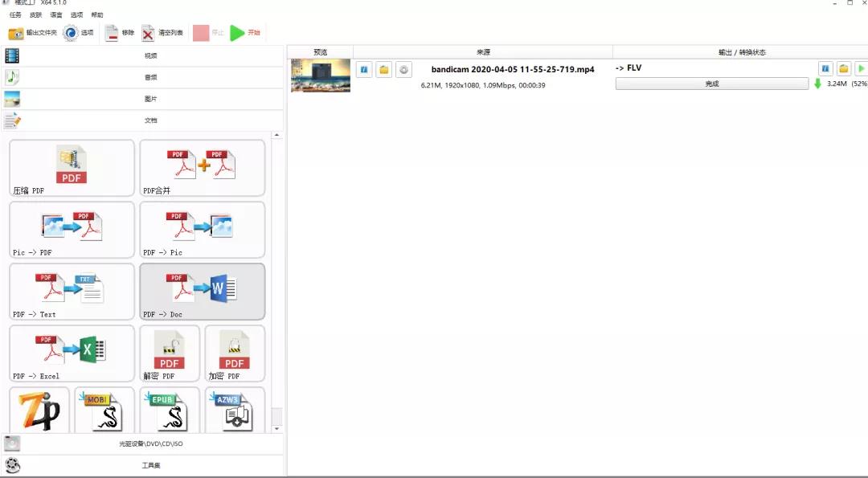Open the 解密 PDF decrypt tool

[170, 354]
